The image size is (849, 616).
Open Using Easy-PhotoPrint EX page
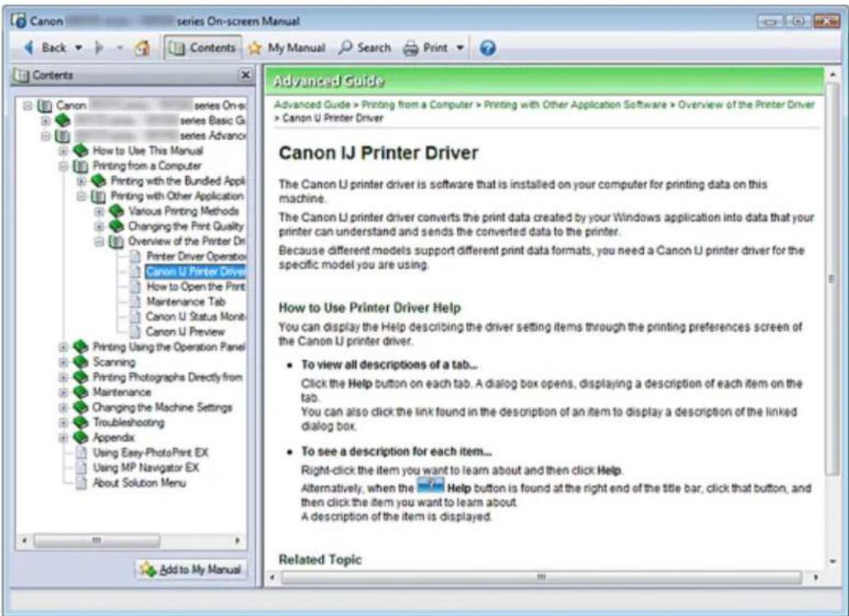[x=151, y=452]
